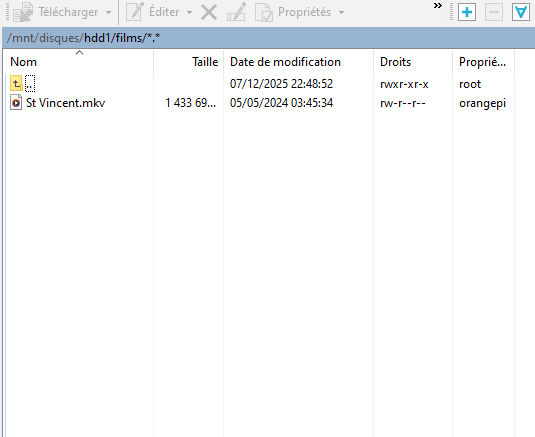Click the delete X icon
535x437 pixels.
(209, 12)
